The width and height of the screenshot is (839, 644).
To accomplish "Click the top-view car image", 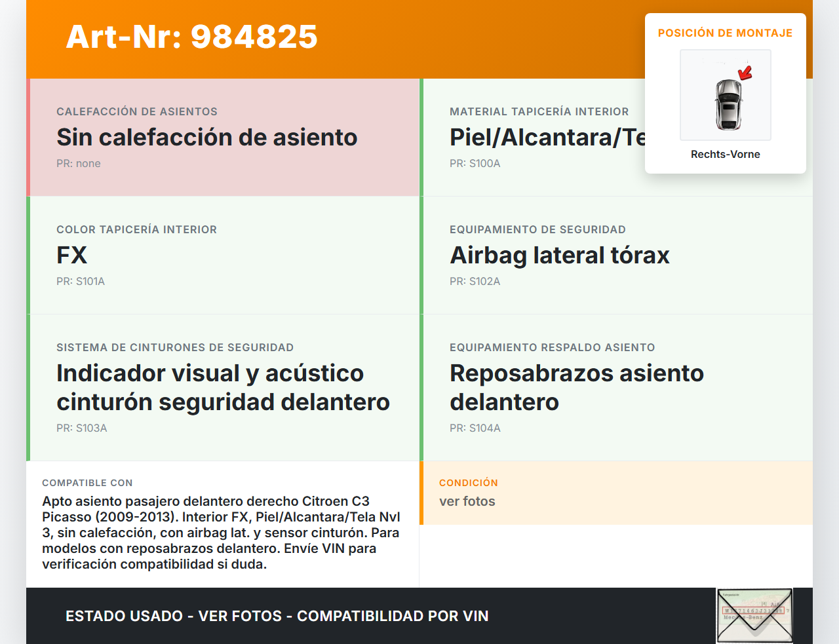I will [x=727, y=104].
